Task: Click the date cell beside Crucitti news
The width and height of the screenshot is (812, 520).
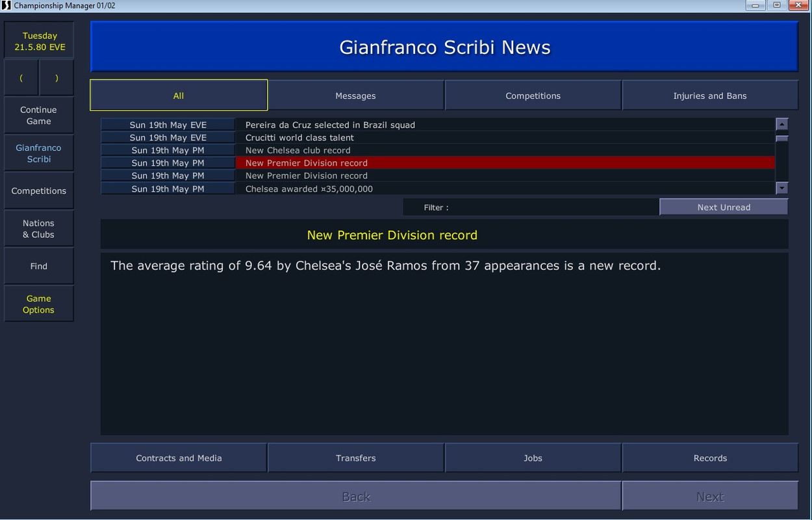Action: (168, 138)
